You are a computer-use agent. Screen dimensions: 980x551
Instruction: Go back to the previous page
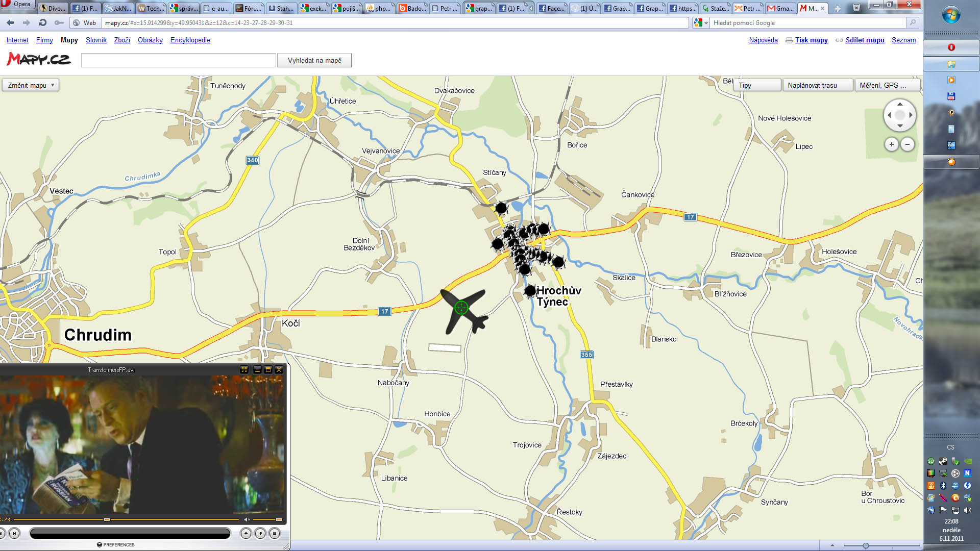click(10, 22)
